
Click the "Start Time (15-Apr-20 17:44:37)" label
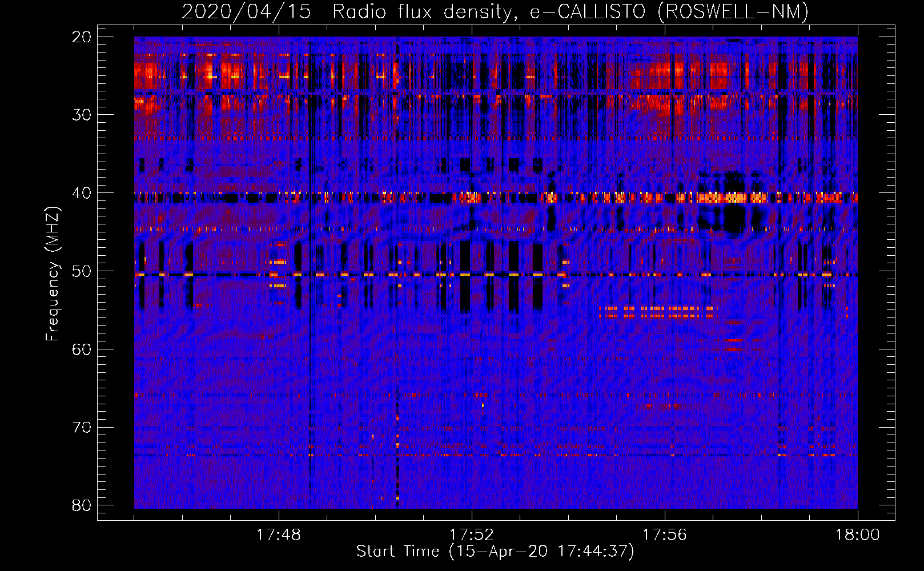click(495, 552)
